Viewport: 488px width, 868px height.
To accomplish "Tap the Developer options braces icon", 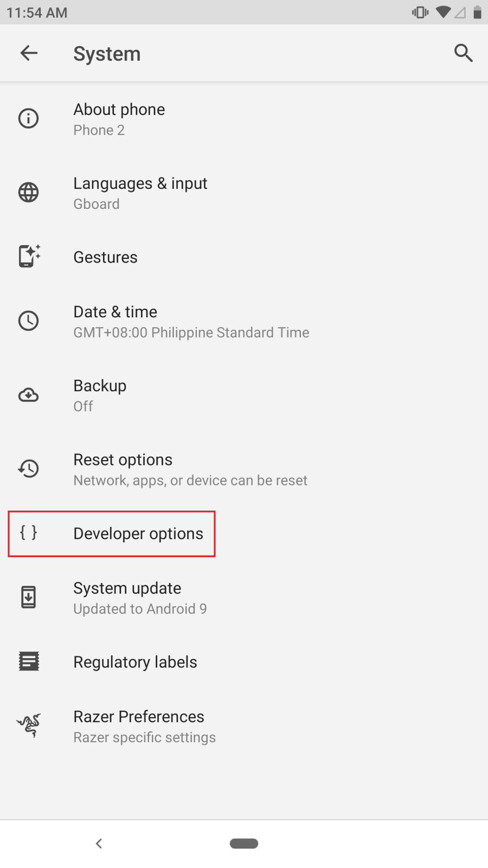I will pos(28,533).
